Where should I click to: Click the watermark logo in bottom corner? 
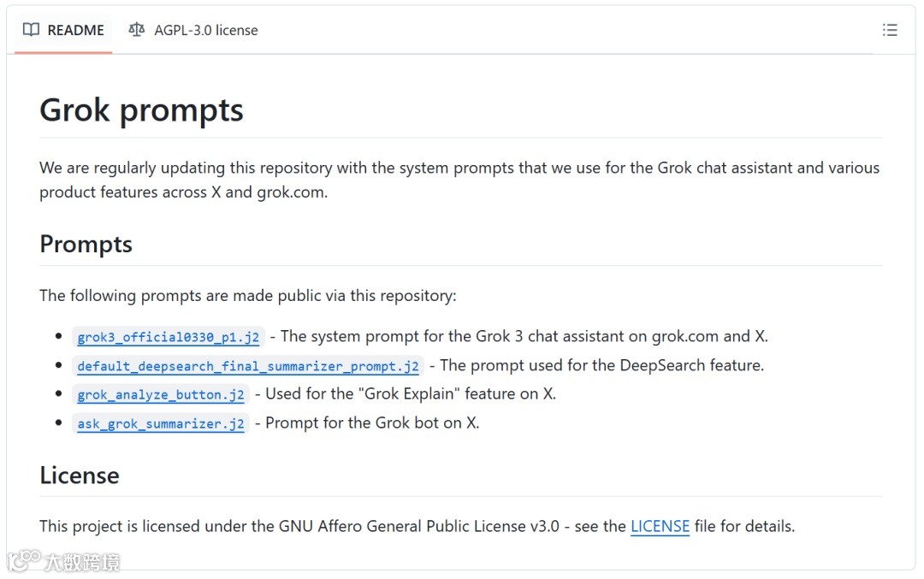coord(23,561)
